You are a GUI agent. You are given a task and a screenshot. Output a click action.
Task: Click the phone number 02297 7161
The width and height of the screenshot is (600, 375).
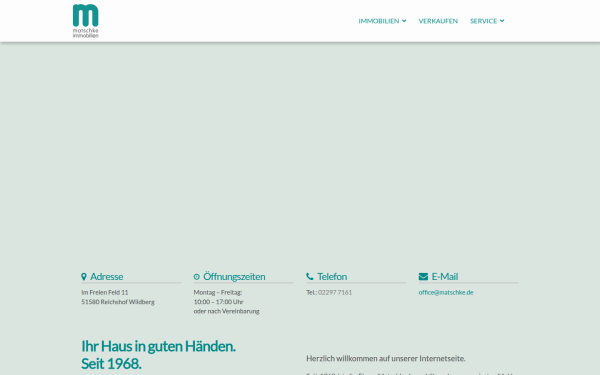(335, 292)
